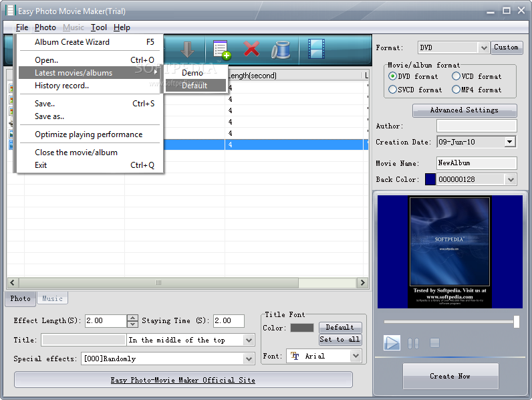Screen dimensions: 532x400
Task: Open the Special effects dropdown
Action: point(249,359)
